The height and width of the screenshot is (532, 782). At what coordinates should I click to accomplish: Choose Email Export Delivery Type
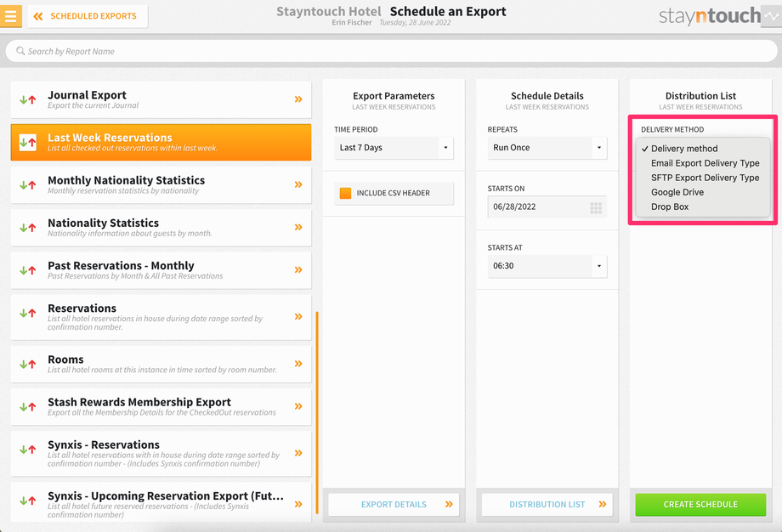705,163
